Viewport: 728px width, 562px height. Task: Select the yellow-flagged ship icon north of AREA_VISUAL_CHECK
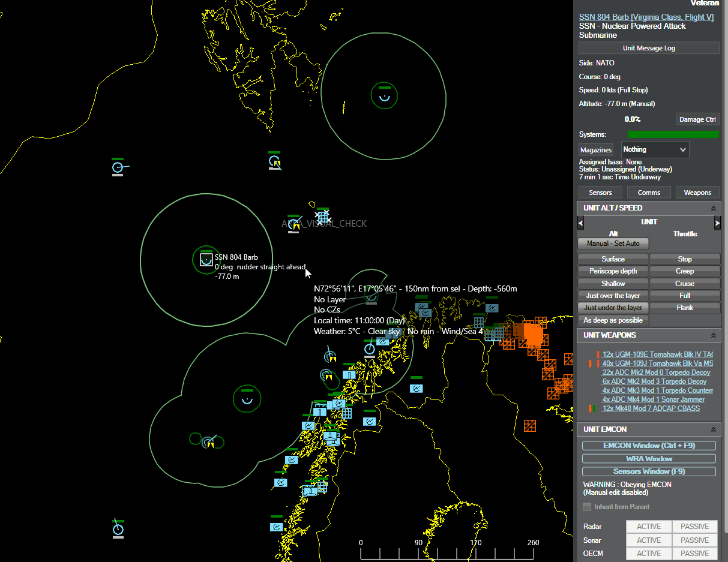point(275,161)
